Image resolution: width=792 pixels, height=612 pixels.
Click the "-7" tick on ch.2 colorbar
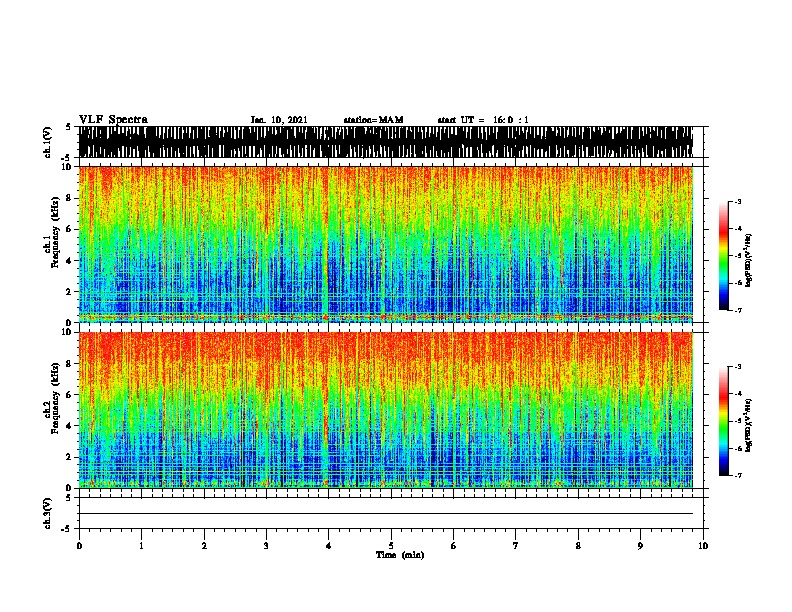click(738, 476)
